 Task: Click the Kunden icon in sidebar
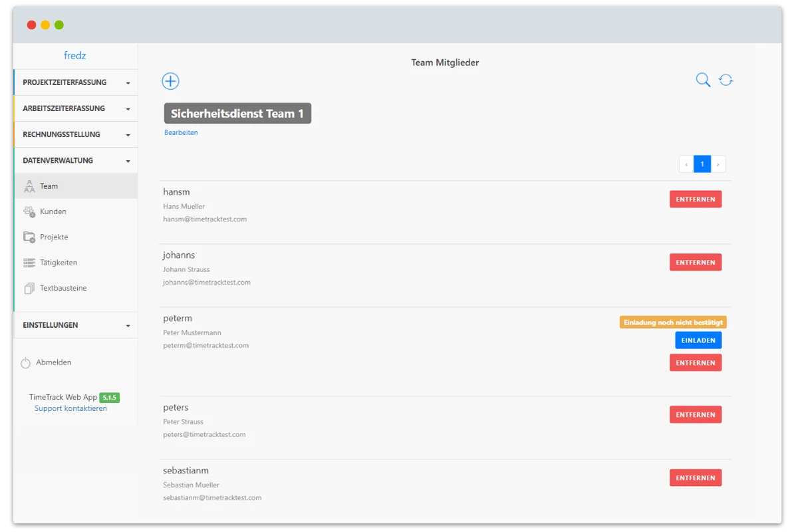coord(29,211)
